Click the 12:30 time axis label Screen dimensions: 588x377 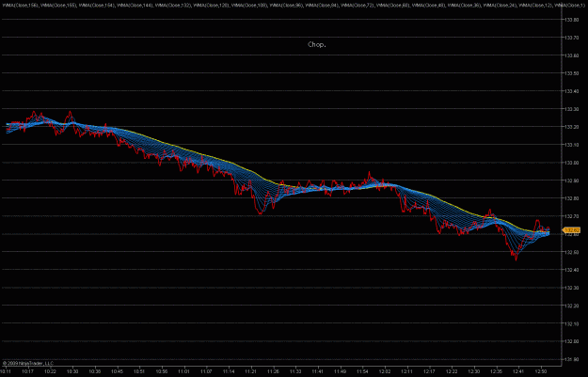pos(474,371)
